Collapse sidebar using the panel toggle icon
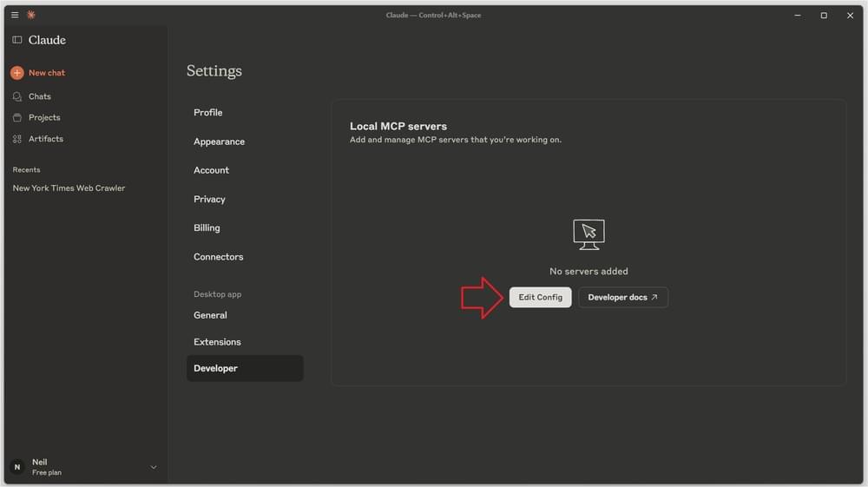The width and height of the screenshot is (868, 487). point(17,40)
